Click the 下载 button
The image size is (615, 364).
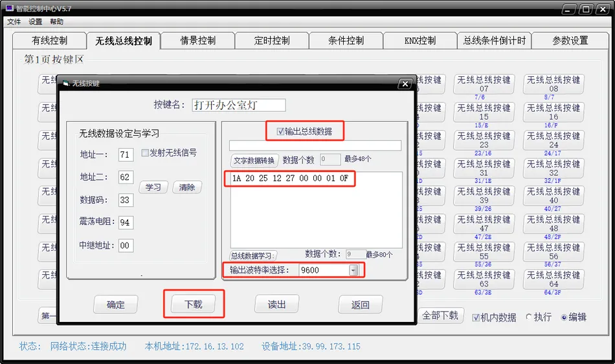pyautogui.click(x=194, y=304)
